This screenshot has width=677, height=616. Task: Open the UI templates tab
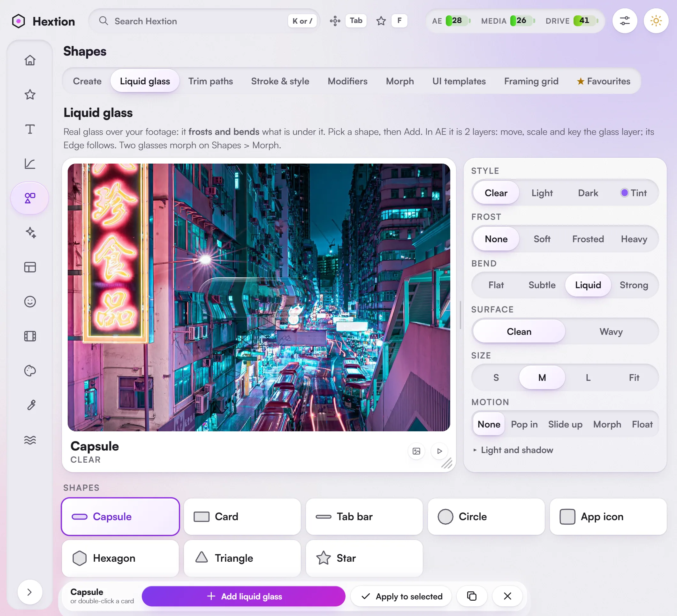tap(459, 81)
